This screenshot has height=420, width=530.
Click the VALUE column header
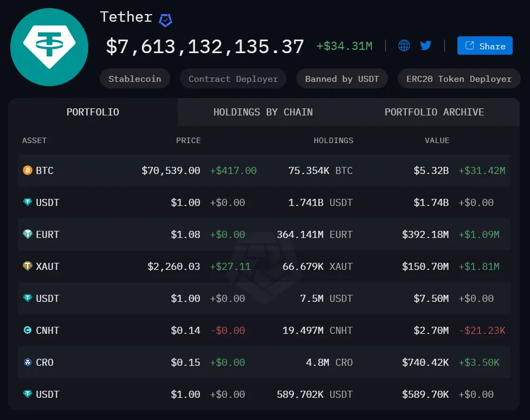click(437, 141)
